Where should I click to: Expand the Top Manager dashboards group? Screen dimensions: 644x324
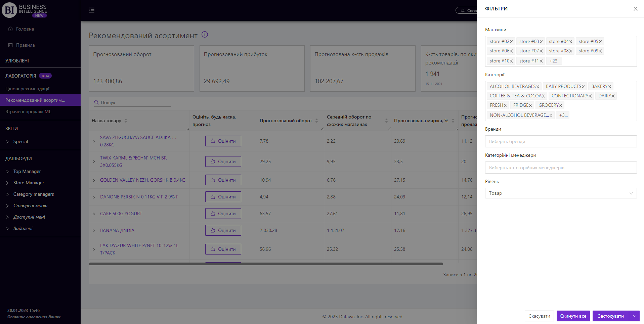pyautogui.click(x=8, y=172)
